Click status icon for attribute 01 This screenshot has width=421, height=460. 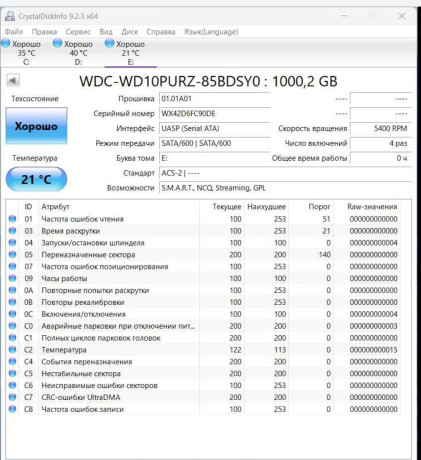click(x=12, y=219)
